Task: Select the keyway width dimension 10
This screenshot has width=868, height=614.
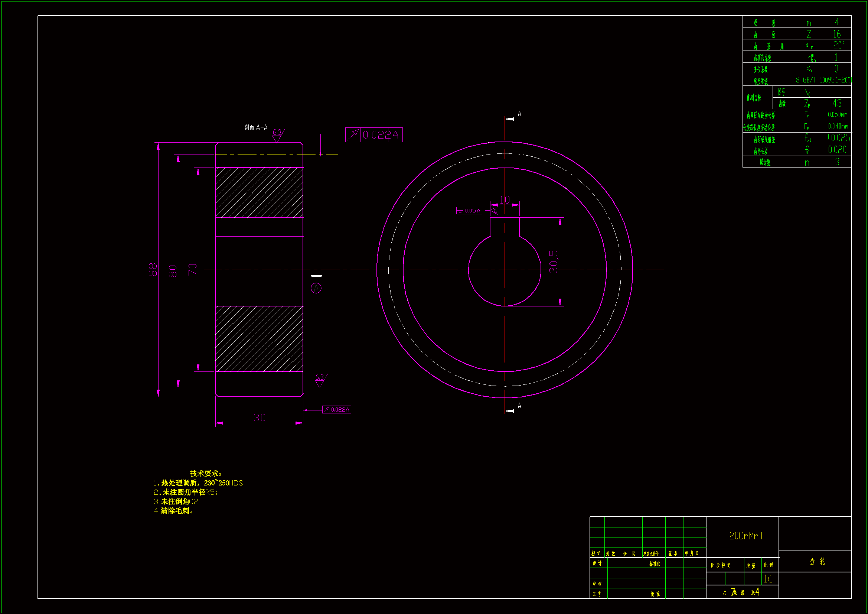Action: [505, 199]
